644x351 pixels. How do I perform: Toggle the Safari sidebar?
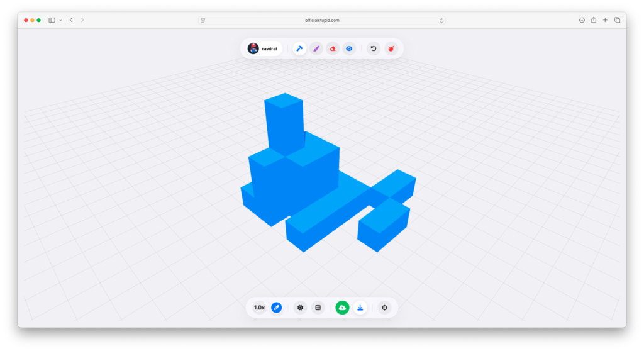pyautogui.click(x=52, y=20)
